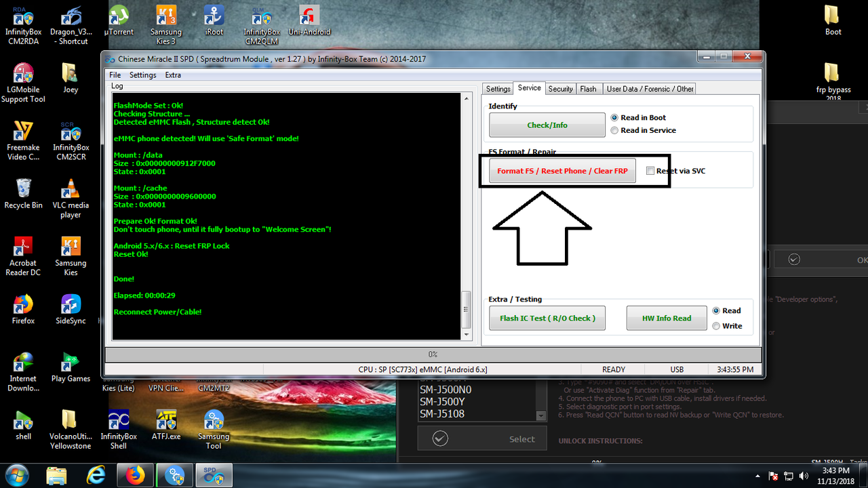868x488 pixels.
Task: Launch Samsung Kies desktop icon
Action: coord(71,256)
